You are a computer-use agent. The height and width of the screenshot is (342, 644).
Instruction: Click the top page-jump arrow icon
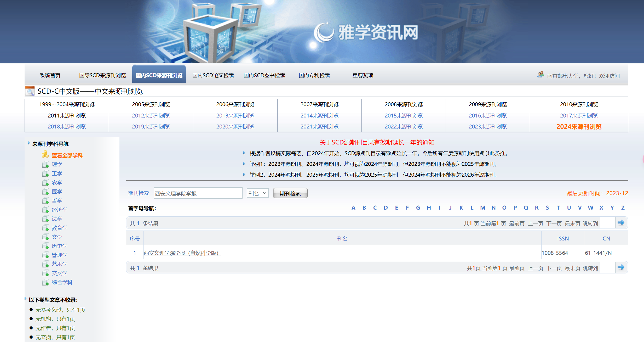(x=621, y=223)
